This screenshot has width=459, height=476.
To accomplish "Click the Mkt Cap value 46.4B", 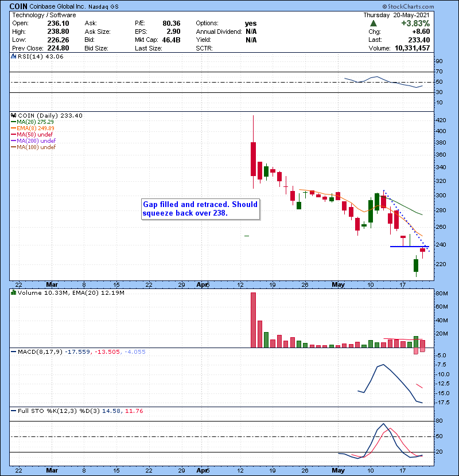I will [172, 40].
